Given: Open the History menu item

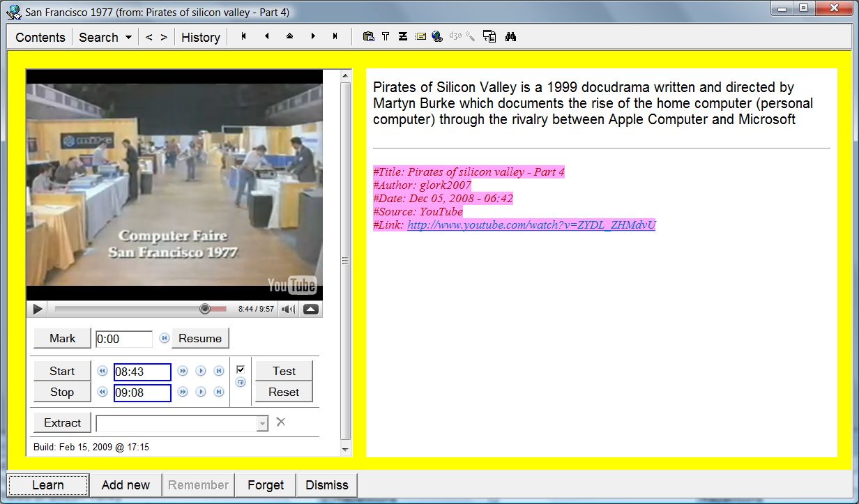Looking at the screenshot, I should click(200, 38).
